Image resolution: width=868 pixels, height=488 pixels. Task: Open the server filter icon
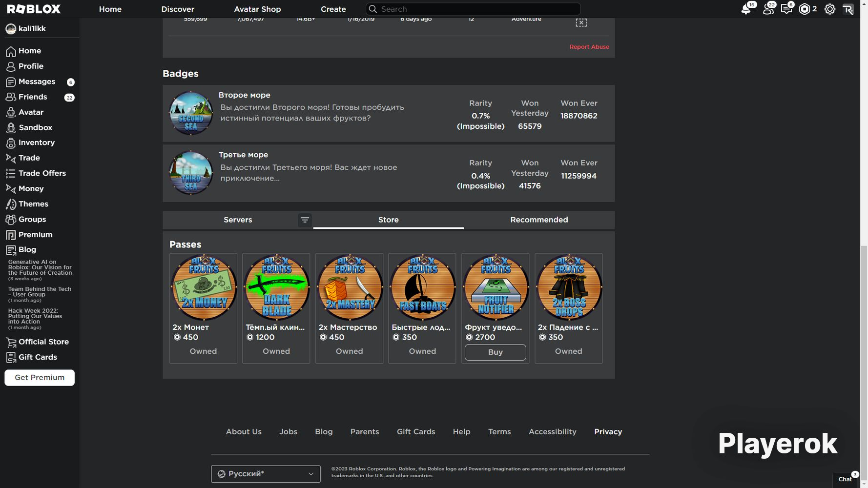point(305,220)
